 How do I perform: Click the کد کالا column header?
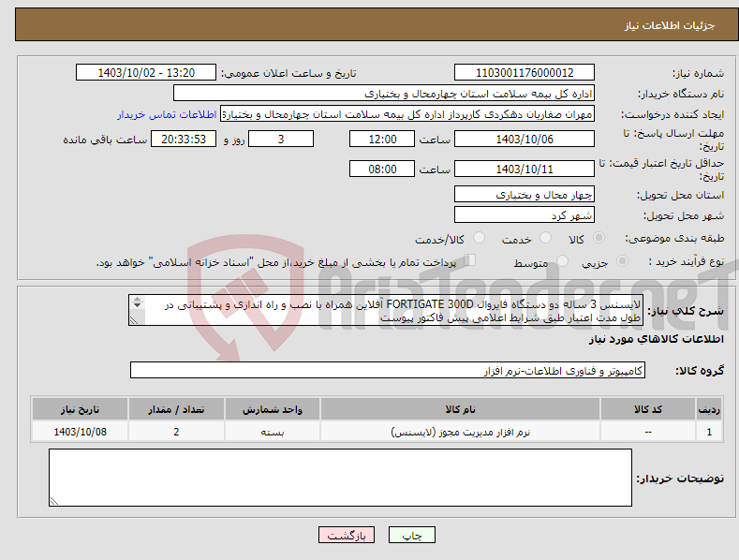(x=648, y=409)
